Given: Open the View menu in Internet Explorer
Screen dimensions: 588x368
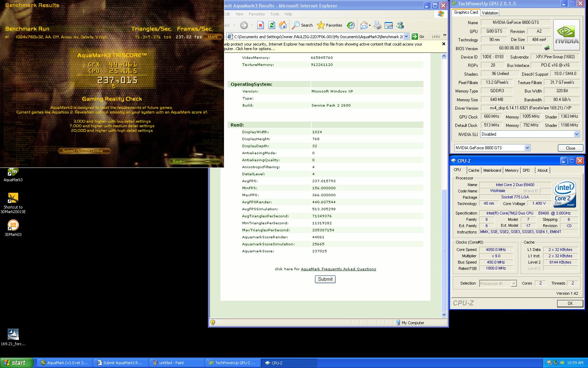Looking at the screenshot, I should [x=239, y=14].
